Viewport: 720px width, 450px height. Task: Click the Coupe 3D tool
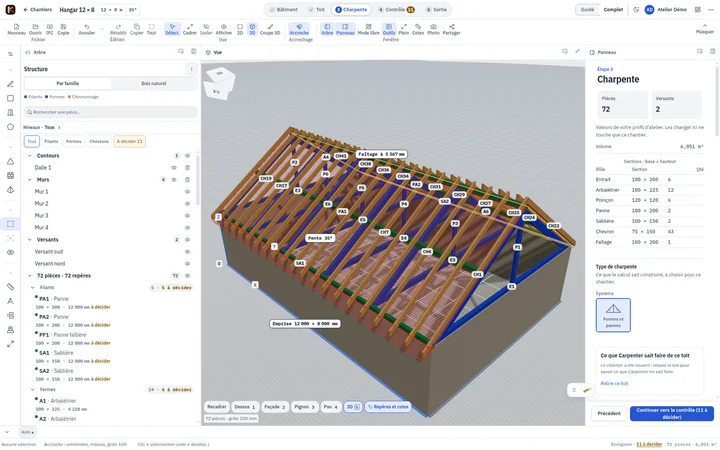tap(270, 29)
